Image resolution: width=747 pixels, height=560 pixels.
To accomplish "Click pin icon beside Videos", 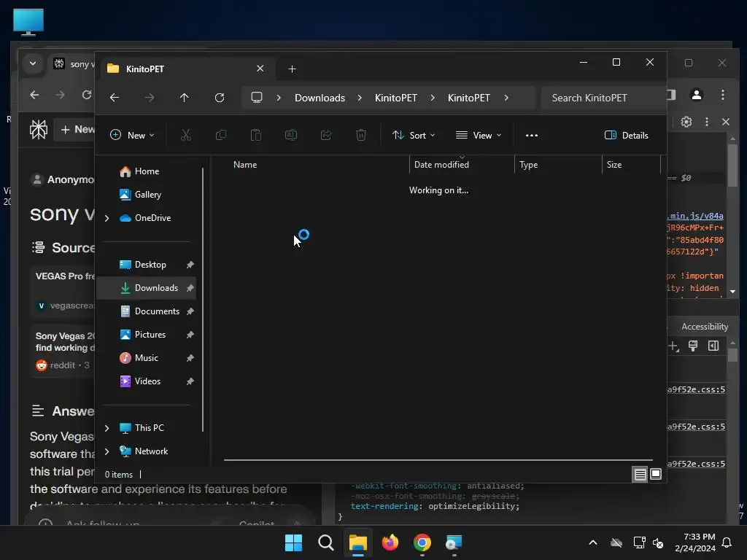I will (190, 381).
